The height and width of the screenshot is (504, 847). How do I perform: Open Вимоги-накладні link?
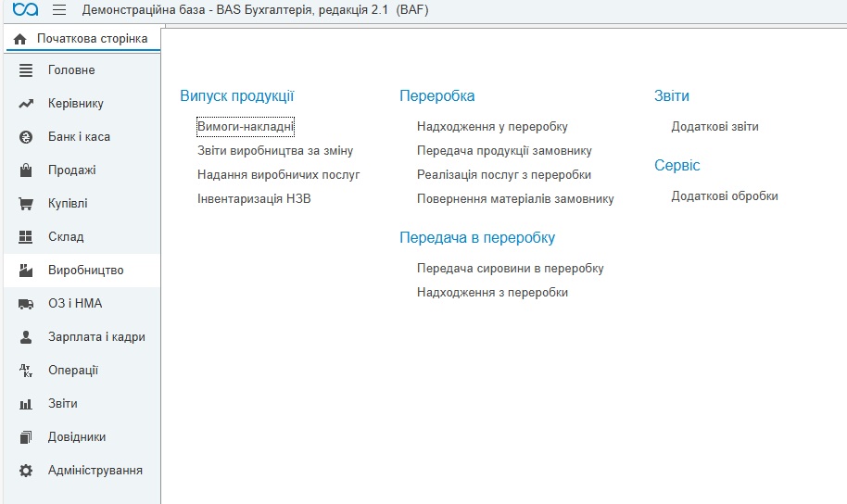(x=246, y=126)
